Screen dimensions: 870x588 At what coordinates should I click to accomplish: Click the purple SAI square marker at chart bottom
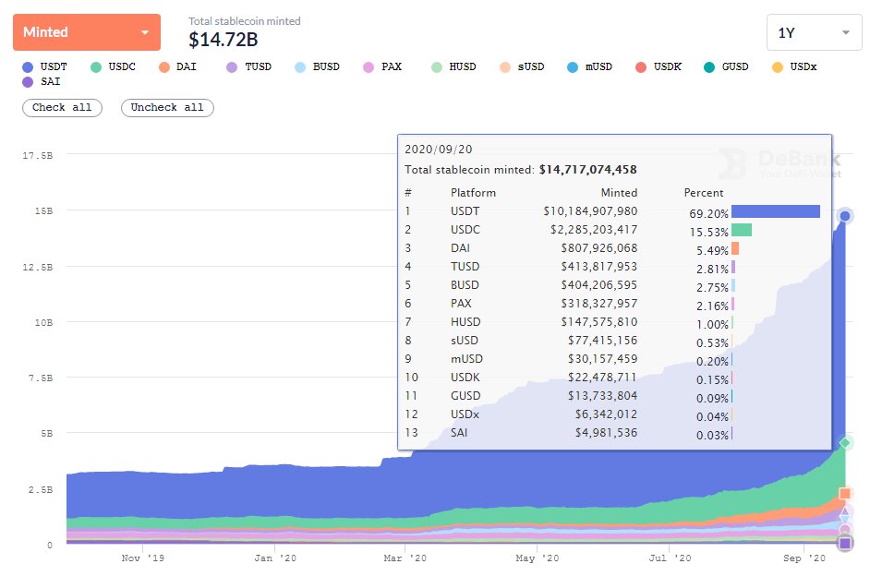pos(845,543)
